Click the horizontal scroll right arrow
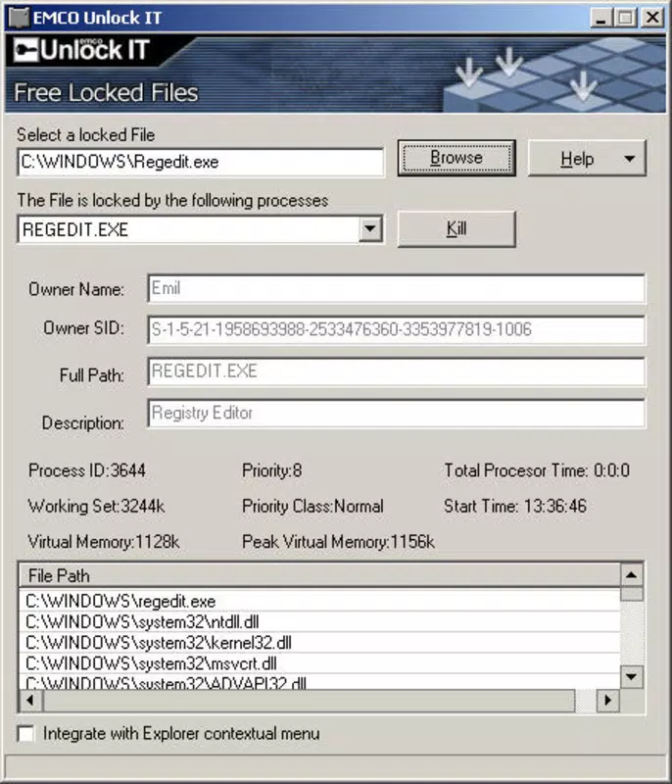The width and height of the screenshot is (672, 784). [608, 701]
